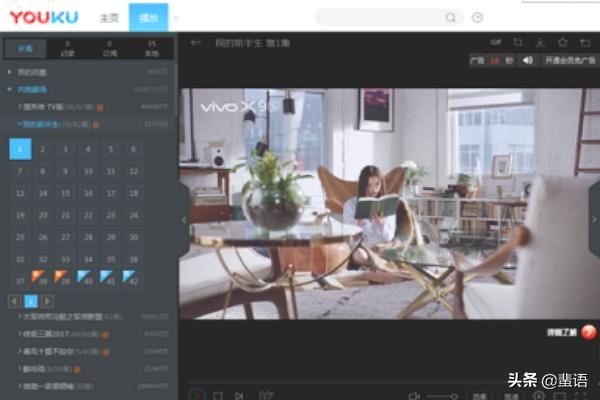Click the orange badge on 春风十里不如你 row
600x400 pixels.
click(106, 352)
